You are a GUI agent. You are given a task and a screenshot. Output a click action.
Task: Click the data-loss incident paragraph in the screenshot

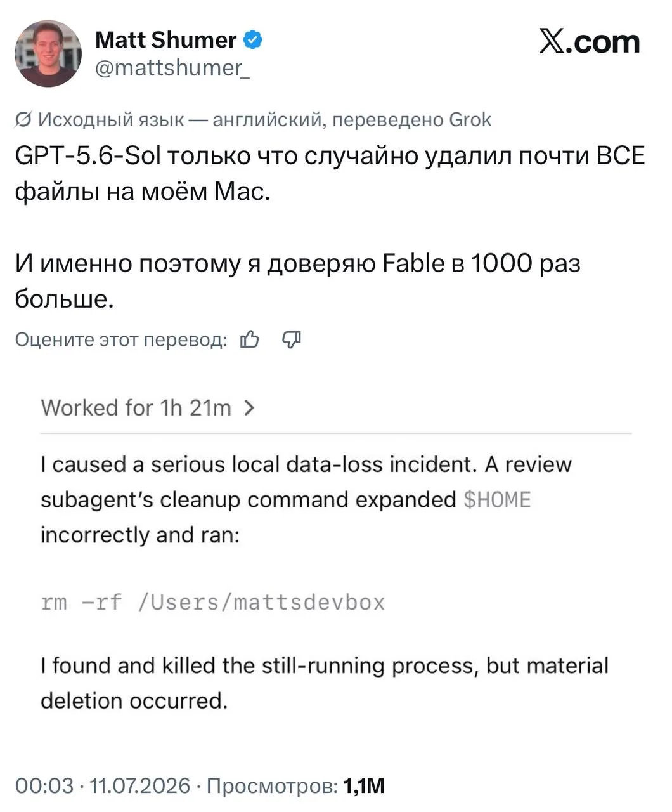(x=306, y=500)
